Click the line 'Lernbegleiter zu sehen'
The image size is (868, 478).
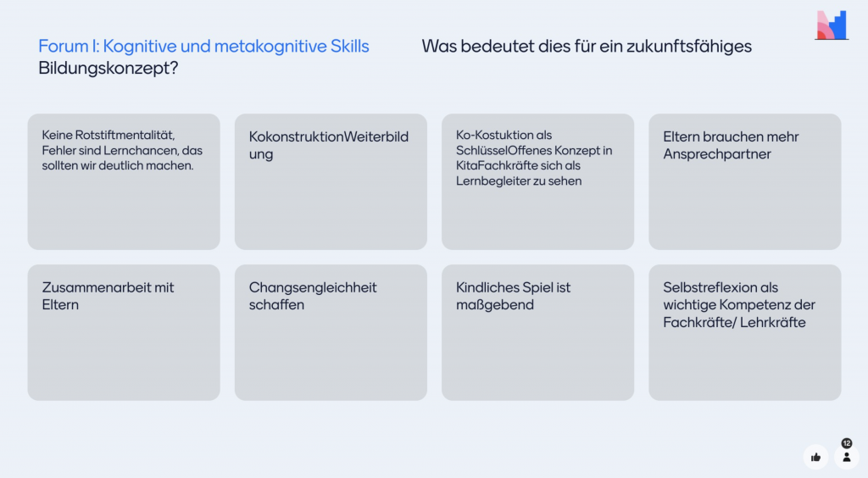tap(519, 181)
